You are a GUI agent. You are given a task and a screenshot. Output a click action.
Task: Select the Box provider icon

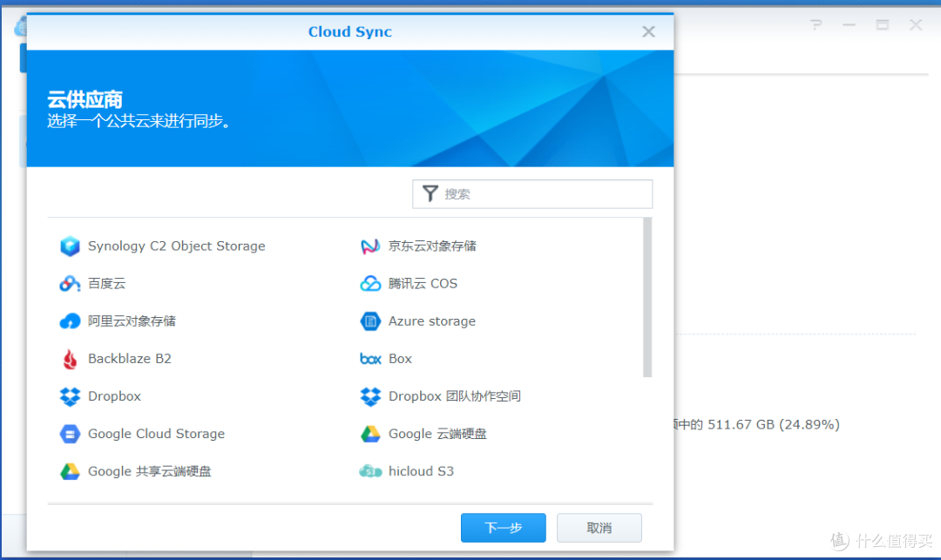[x=370, y=359]
